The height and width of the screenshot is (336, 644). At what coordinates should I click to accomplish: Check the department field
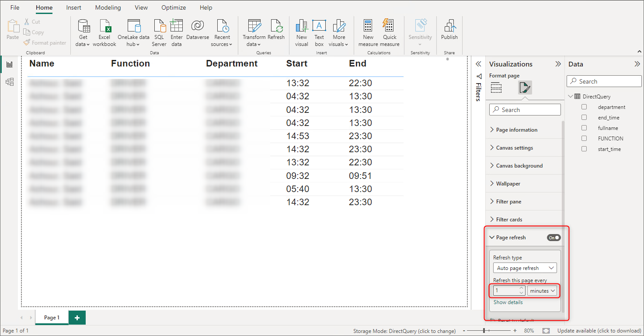tap(584, 107)
